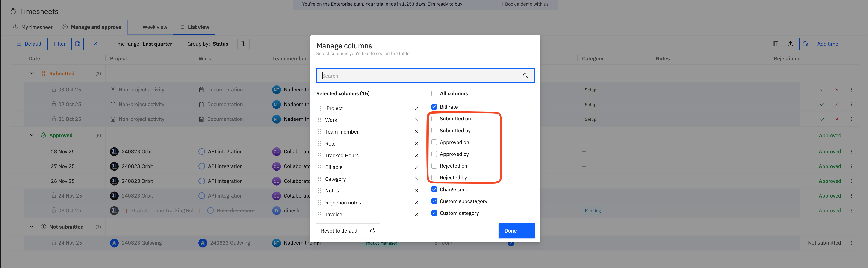Collapse the Approved group chevron
Viewport: 868px width, 268px height.
[32, 135]
